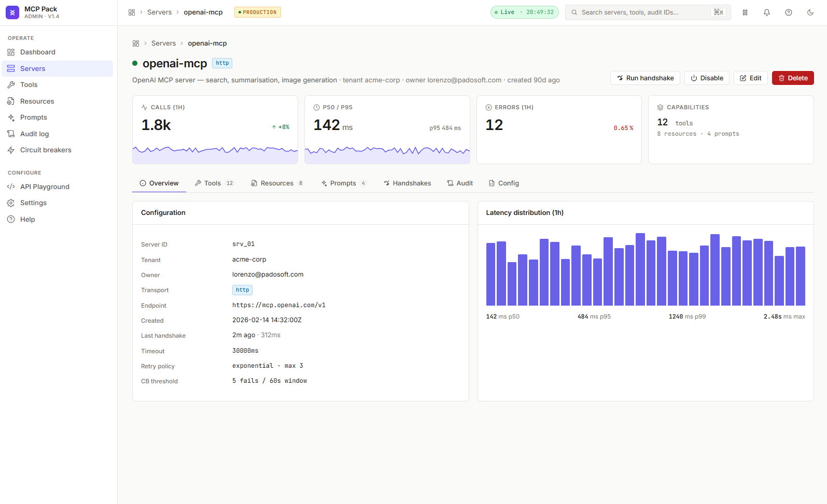Click the PRODUCTION environment badge
The image size is (827, 504).
258,12
